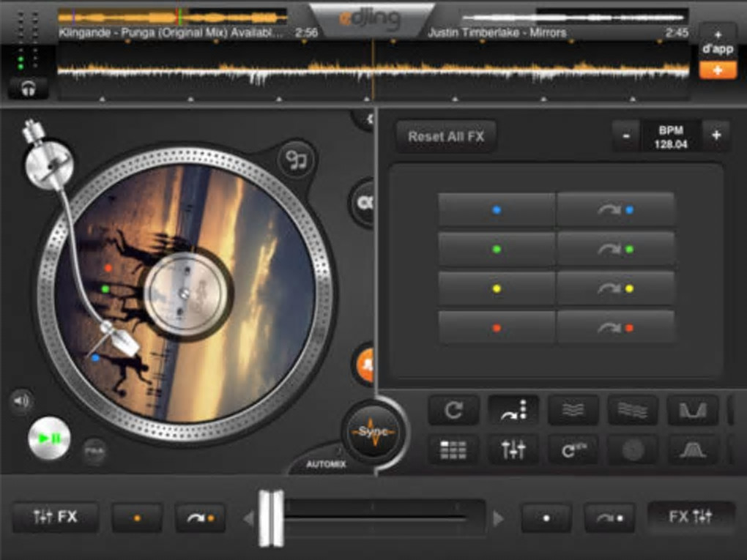Open the music library from the turntable
The width and height of the screenshot is (747, 560).
point(297,160)
